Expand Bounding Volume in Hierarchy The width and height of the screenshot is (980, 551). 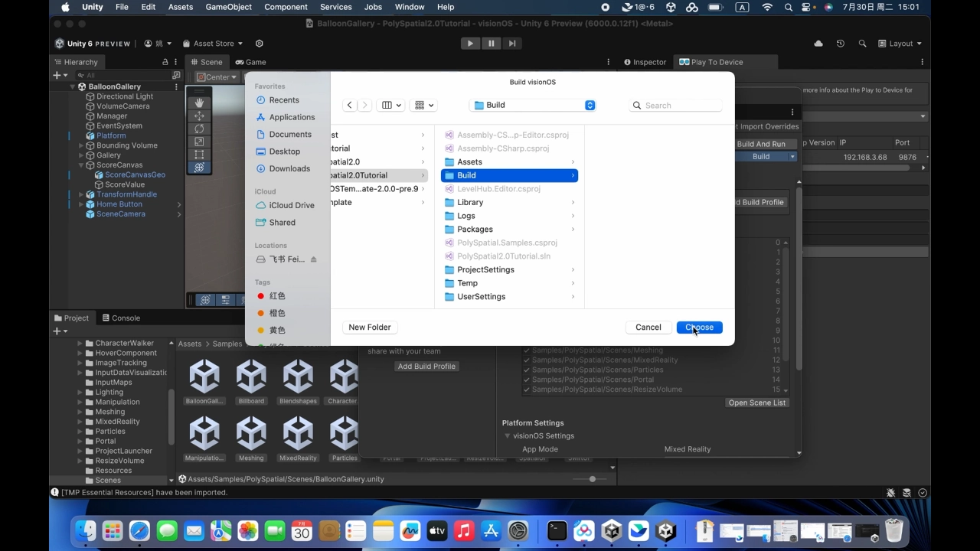click(81, 145)
